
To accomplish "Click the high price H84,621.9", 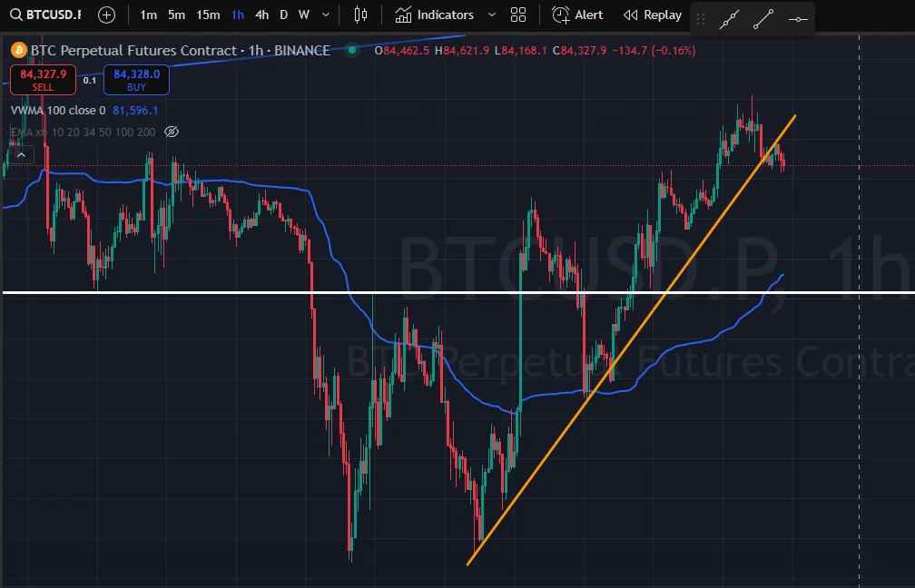I will 461,51.
